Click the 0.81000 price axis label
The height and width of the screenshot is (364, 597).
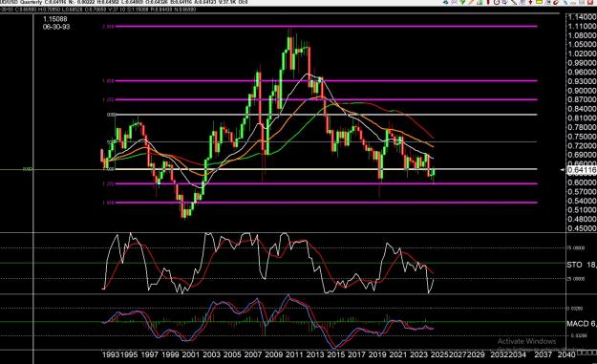click(582, 118)
